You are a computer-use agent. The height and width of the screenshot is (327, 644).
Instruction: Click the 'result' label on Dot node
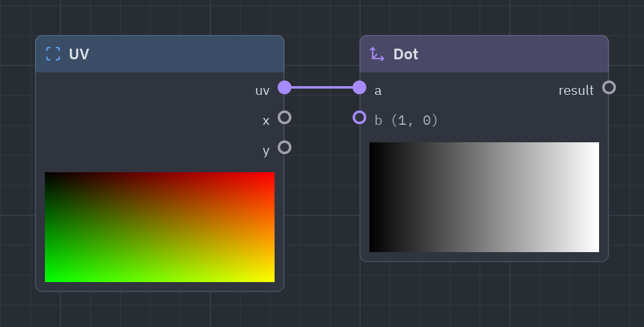pyautogui.click(x=576, y=90)
